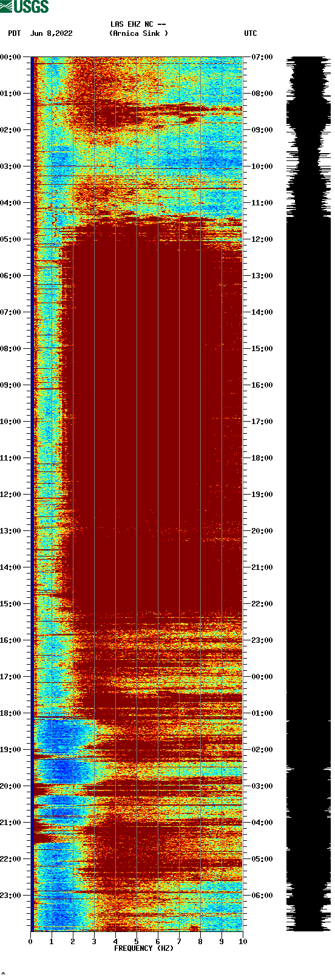The height and width of the screenshot is (980, 335).
Task: Click the '07:00' PDT time label
Action: point(10,312)
